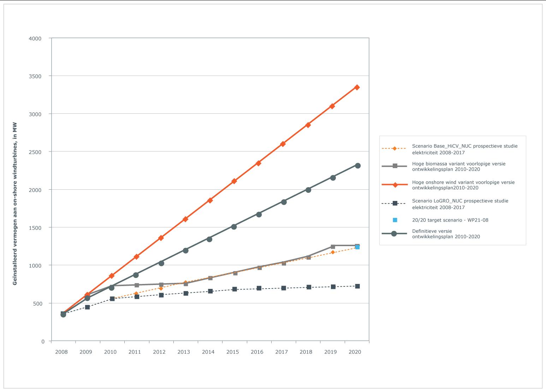Click the orange diamond legend marker for Hoge onshore wind
This screenshot has width=546, height=392.
pos(395,185)
